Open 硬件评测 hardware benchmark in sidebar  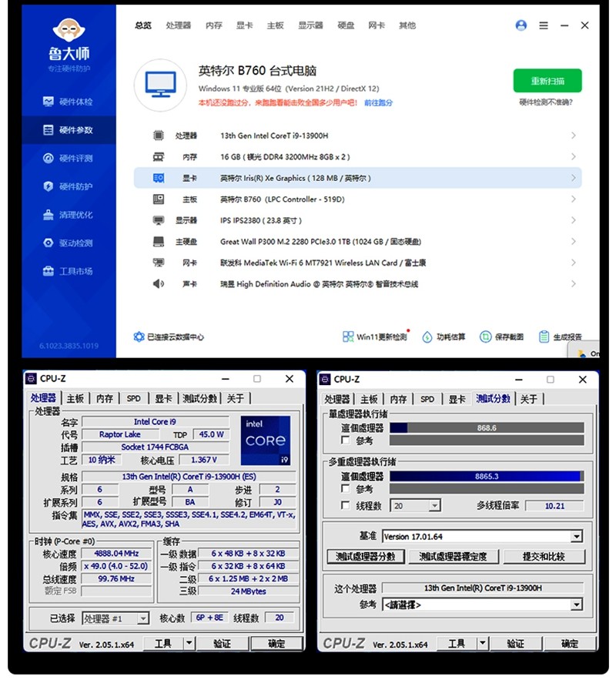coord(69,158)
